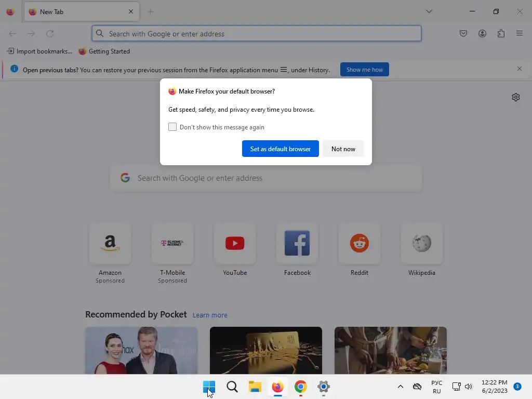
Task: Open File Explorer from taskbar
Action: tap(255, 387)
